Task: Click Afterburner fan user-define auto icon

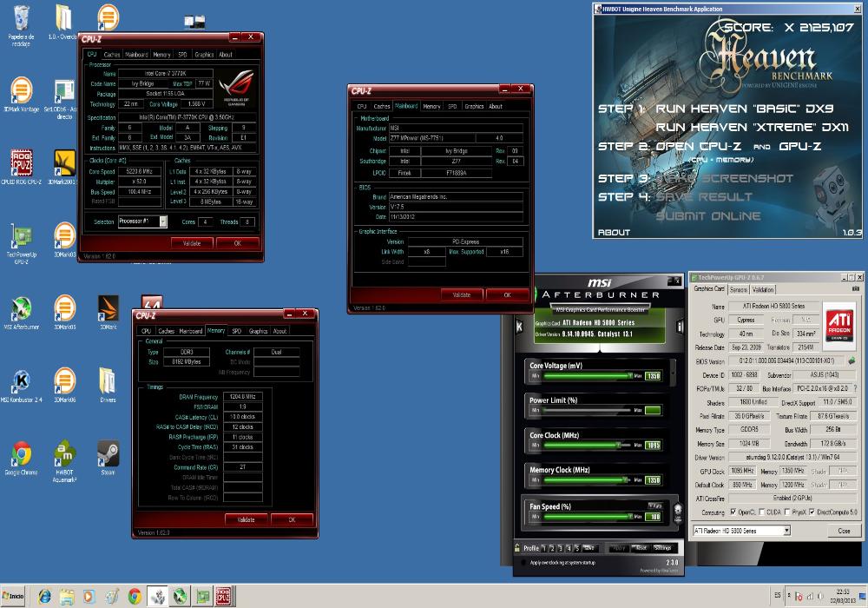Action: (677, 512)
